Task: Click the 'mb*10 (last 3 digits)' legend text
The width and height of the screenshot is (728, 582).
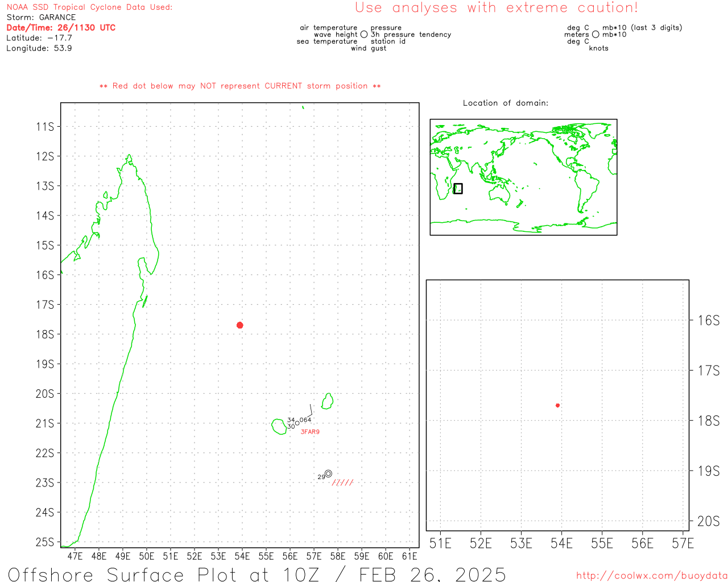Action: [x=642, y=28]
